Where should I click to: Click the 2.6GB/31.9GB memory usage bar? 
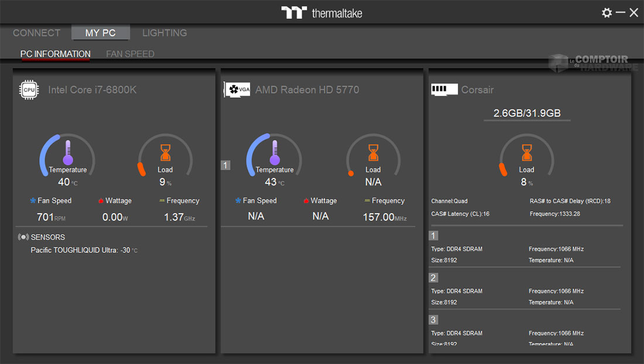click(527, 114)
